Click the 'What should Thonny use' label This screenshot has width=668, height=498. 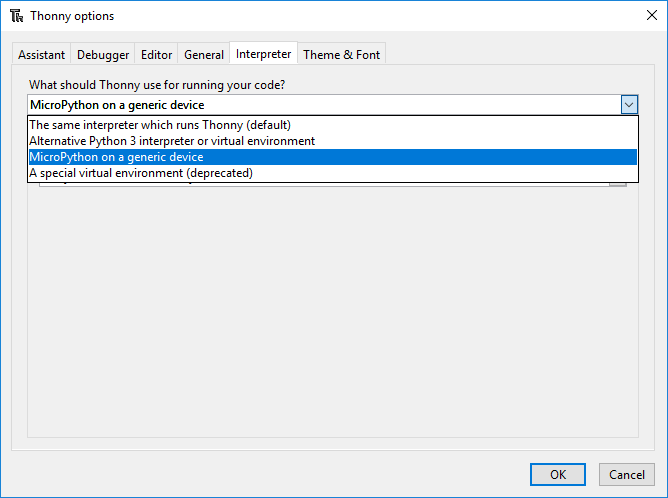pyautogui.click(x=157, y=84)
